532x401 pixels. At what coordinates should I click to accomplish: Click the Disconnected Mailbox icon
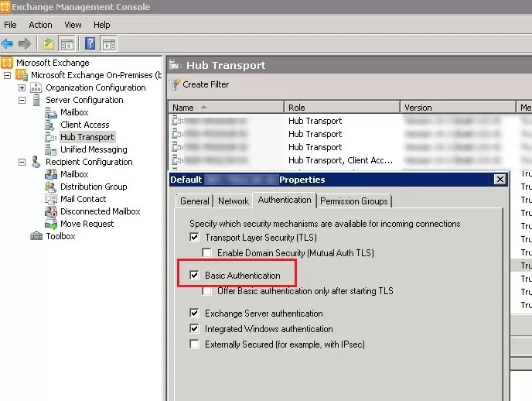tap(51, 211)
